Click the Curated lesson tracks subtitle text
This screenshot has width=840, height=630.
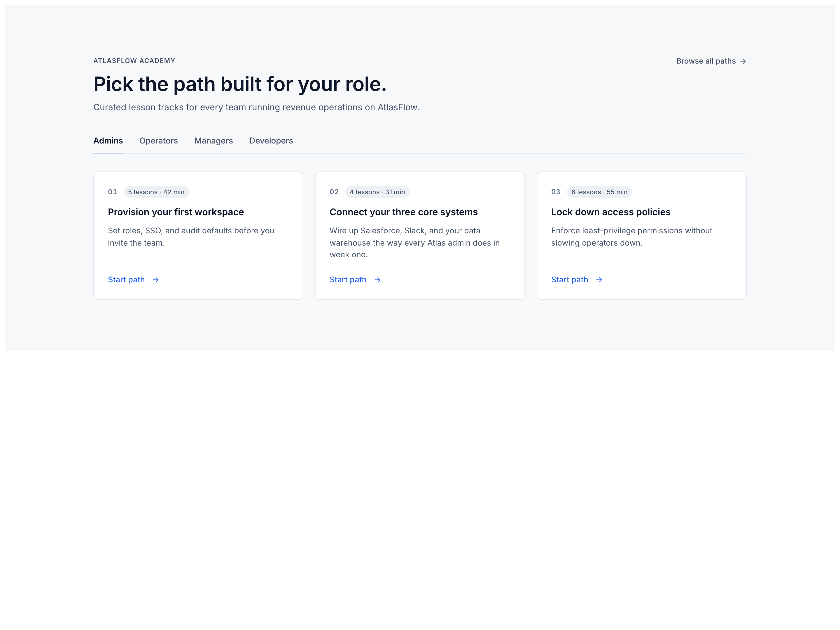point(256,107)
